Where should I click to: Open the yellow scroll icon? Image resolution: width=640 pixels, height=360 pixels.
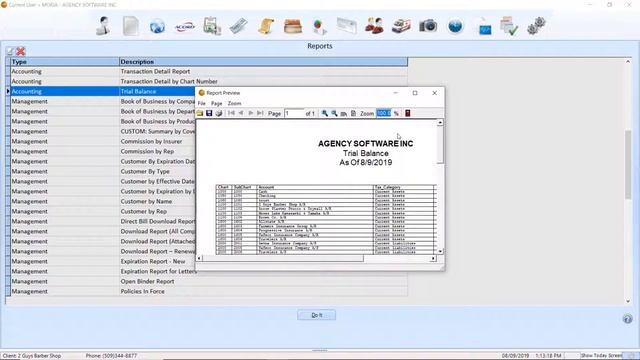pos(266,27)
